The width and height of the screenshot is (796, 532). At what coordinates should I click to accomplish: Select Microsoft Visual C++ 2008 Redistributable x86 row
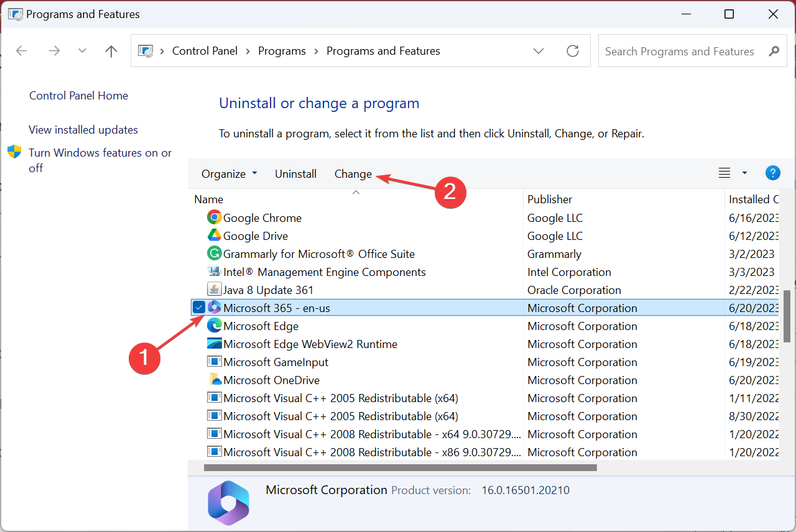point(485,452)
